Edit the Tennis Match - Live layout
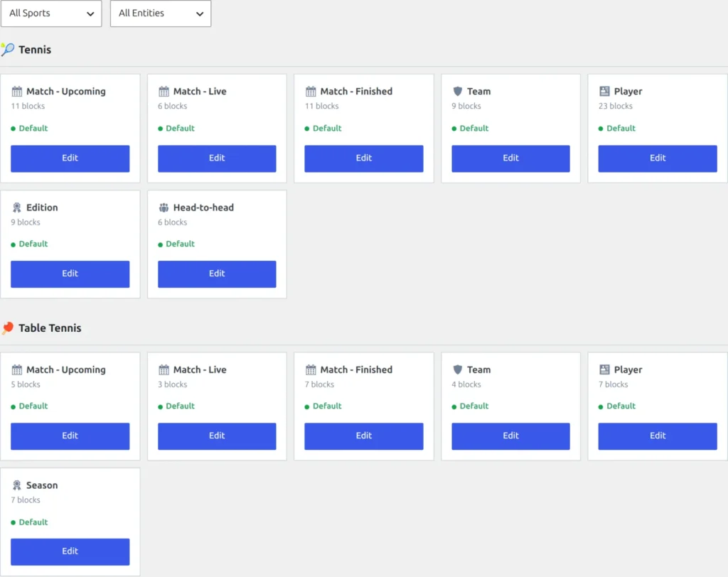The width and height of the screenshot is (728, 577). point(217,158)
